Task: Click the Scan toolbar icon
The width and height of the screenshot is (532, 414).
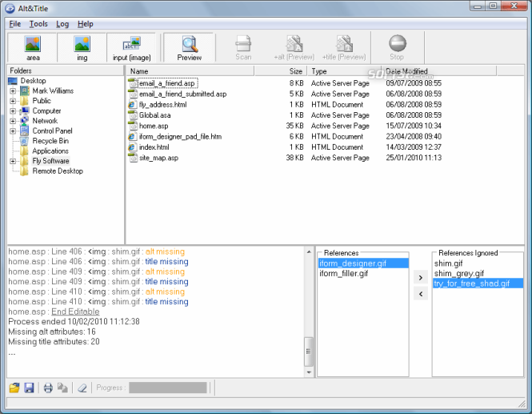Action: pos(243,43)
